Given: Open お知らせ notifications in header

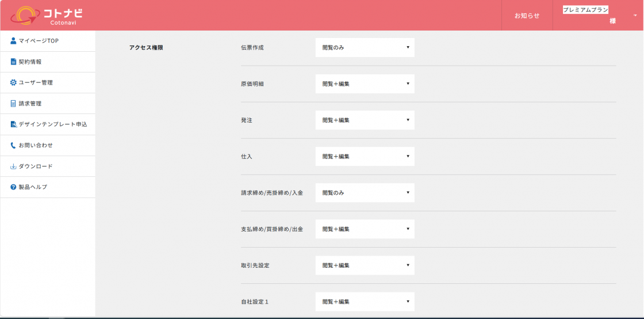Looking at the screenshot, I should [527, 16].
